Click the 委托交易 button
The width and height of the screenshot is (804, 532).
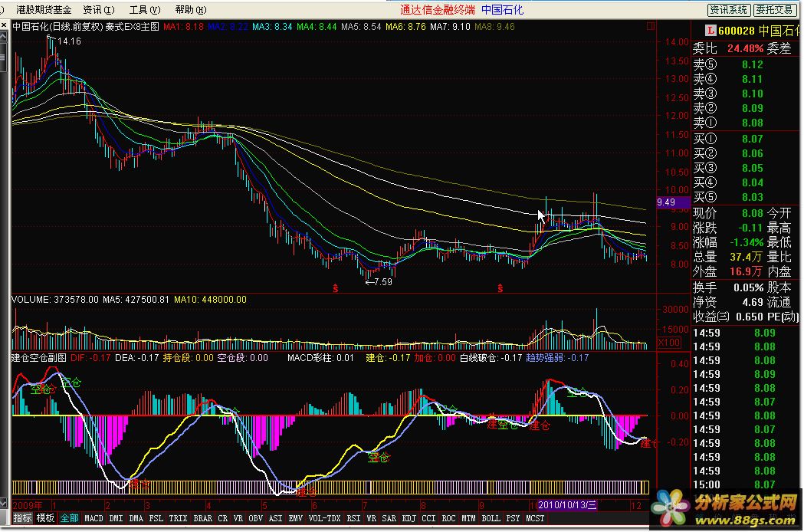(774, 10)
